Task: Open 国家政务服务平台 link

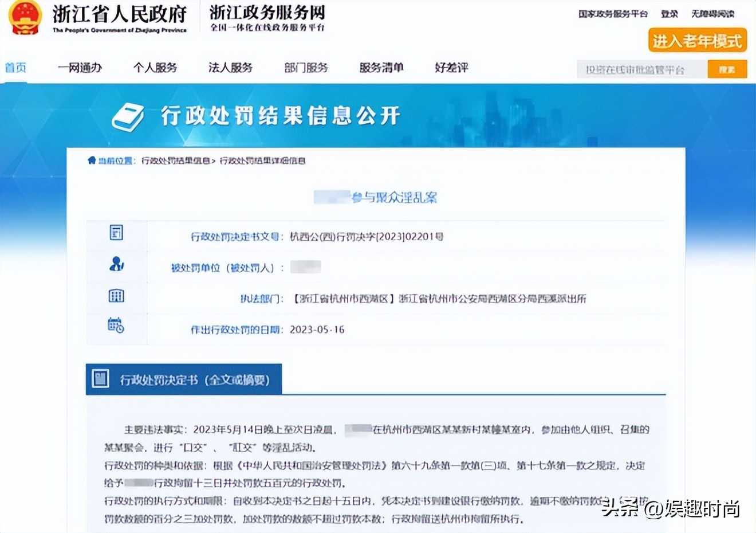Action: click(613, 14)
